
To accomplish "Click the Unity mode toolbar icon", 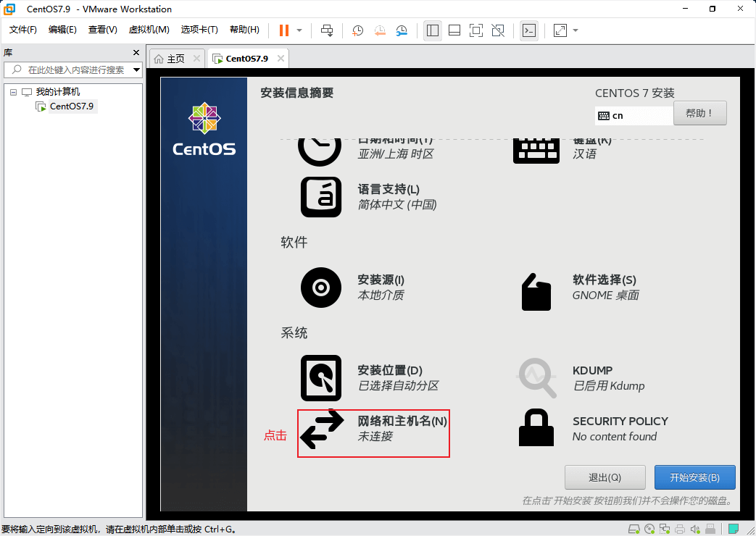I will pos(498,30).
